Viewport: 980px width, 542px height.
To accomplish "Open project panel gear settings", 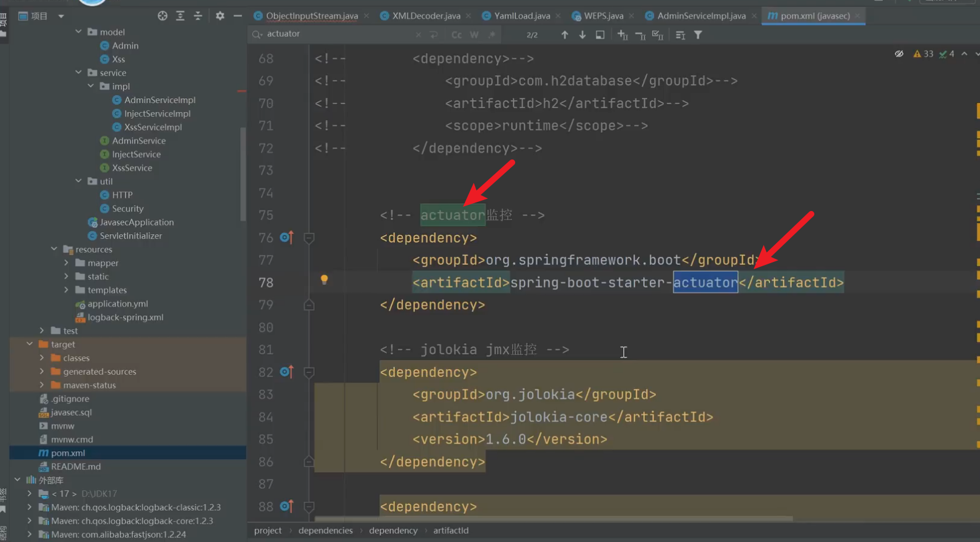I will [x=220, y=16].
